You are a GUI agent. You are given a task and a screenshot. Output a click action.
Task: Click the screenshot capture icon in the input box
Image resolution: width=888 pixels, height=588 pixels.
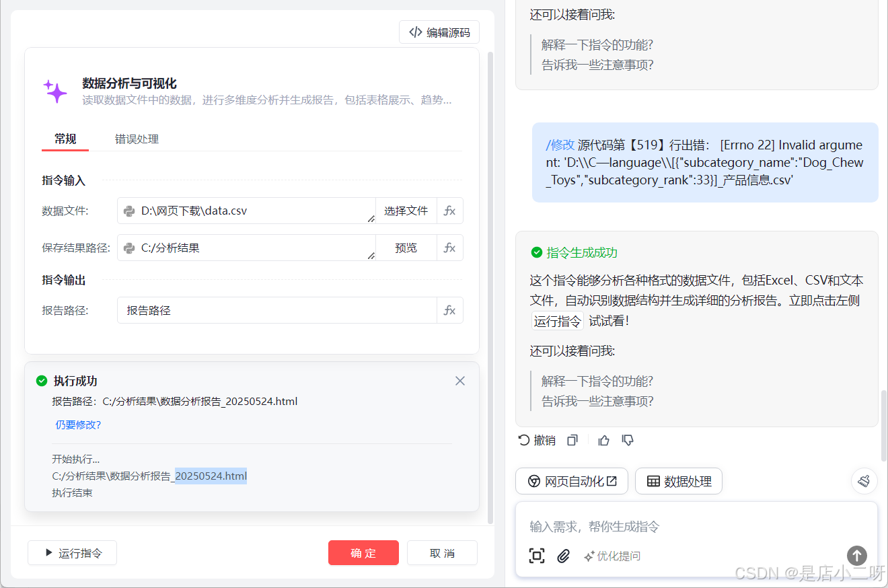tap(537, 556)
